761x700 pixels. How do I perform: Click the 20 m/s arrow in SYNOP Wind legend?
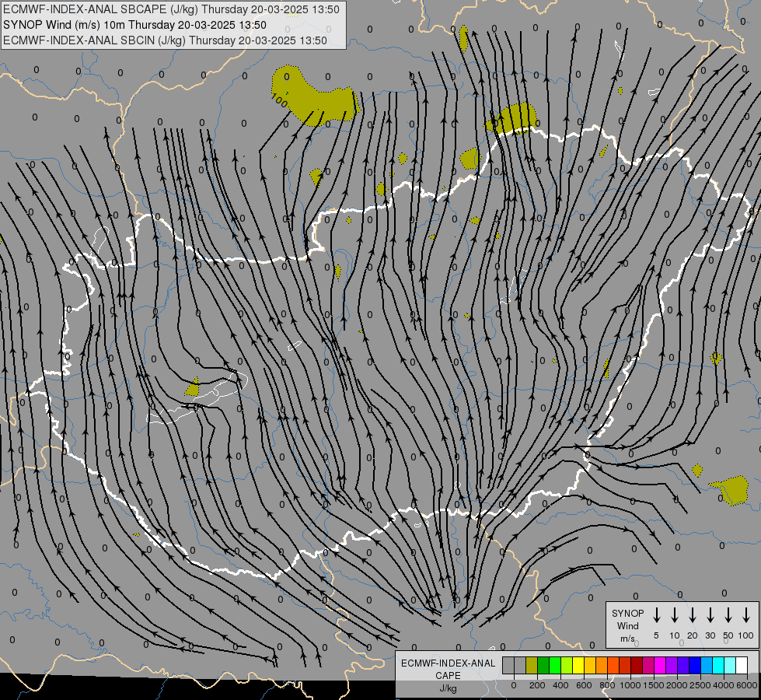tap(692, 614)
